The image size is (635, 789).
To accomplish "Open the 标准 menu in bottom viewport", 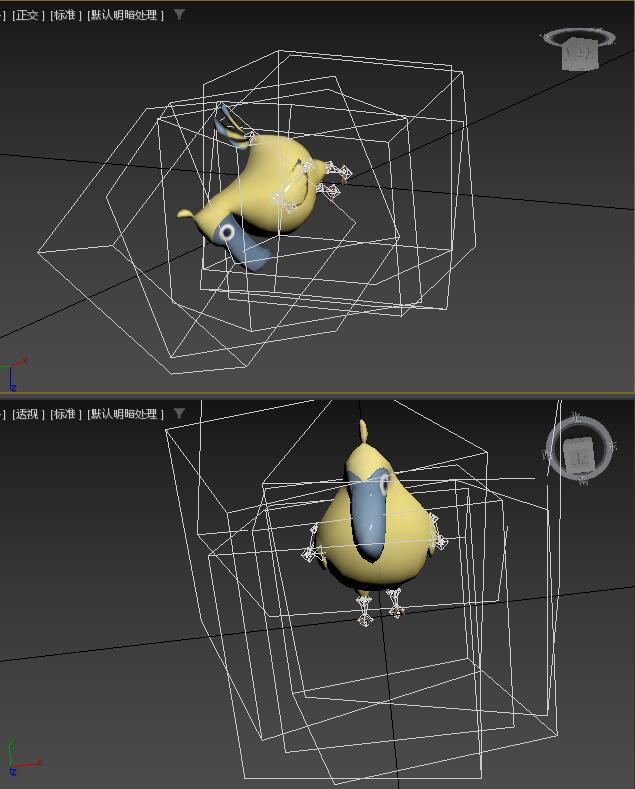I will click(66, 414).
